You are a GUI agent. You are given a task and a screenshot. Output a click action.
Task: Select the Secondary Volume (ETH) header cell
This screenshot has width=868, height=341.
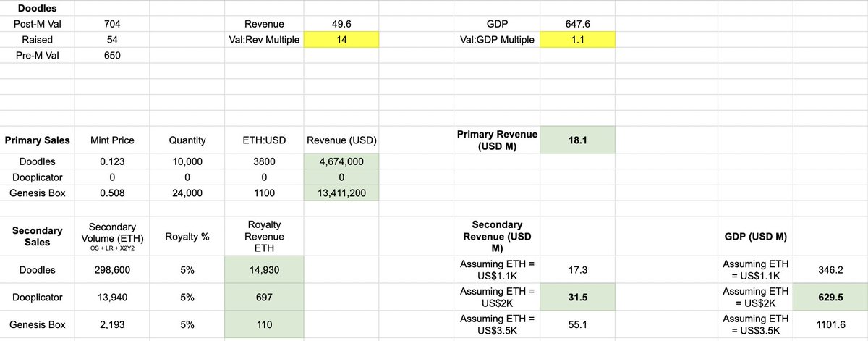[x=112, y=236]
